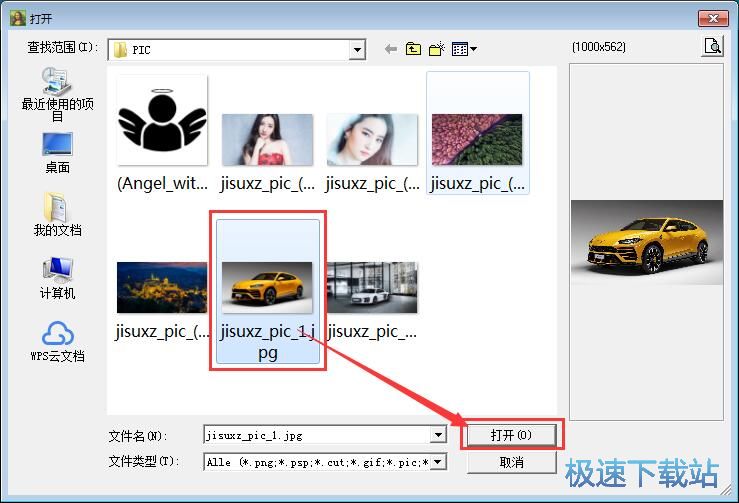Click the Cancel (取消) button
The height and width of the screenshot is (503, 739).
pos(511,462)
